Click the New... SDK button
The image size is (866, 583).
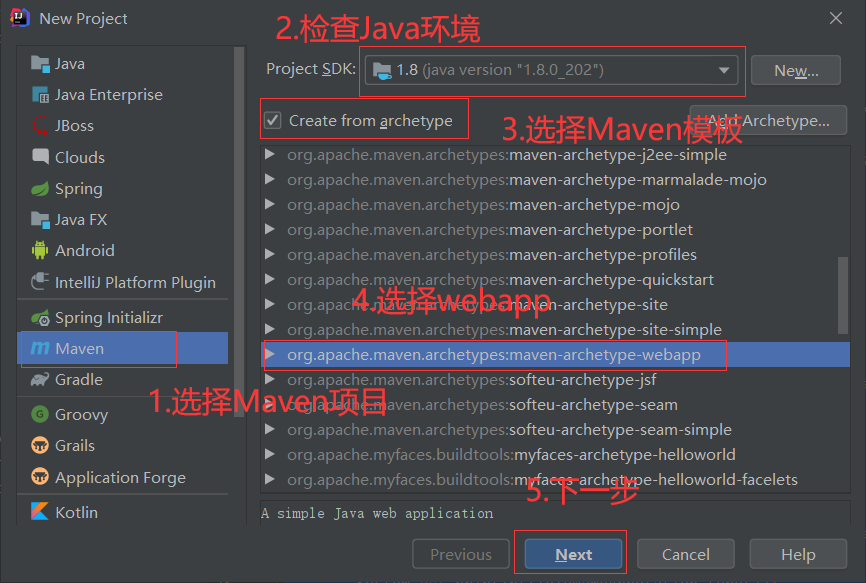[x=796, y=70]
